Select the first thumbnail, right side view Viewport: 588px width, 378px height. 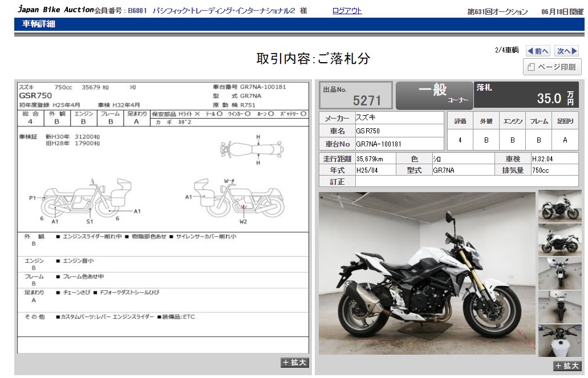pyautogui.click(x=560, y=206)
